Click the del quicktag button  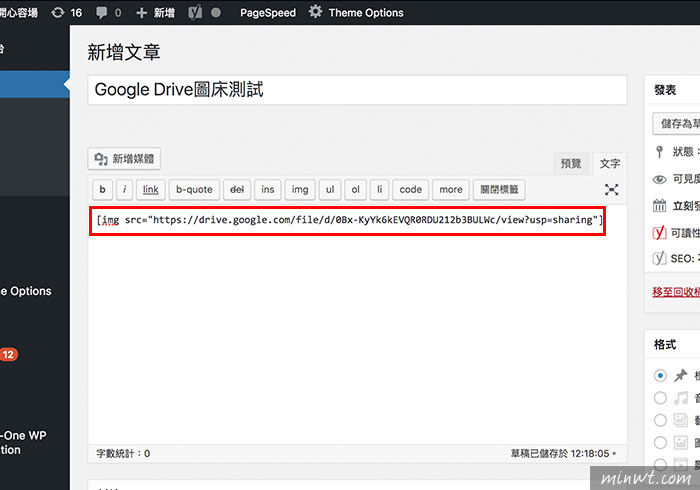(237, 189)
